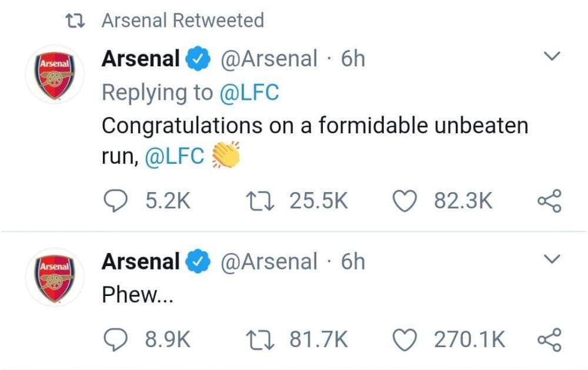View the first tweet's 6h timestamp
The height and width of the screenshot is (370, 588).
pyautogui.click(x=353, y=58)
